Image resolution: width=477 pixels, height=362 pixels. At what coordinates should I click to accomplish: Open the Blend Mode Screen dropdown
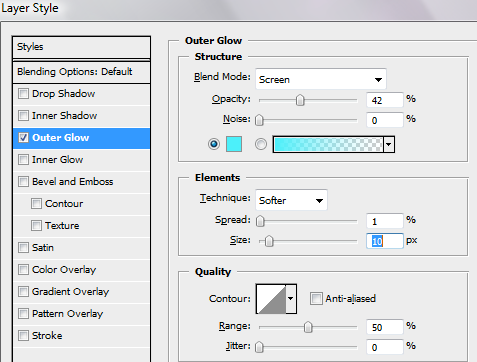coord(321,79)
